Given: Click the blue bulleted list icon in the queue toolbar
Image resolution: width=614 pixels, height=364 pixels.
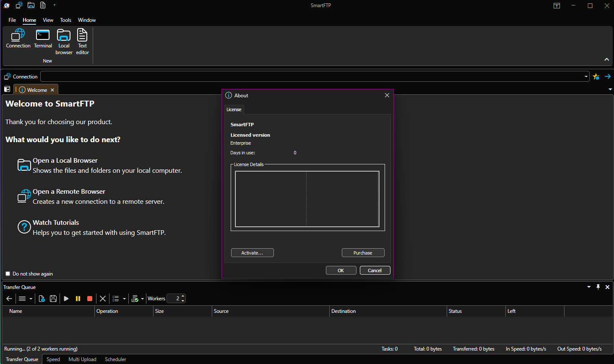Looking at the screenshot, I should pos(116,299).
